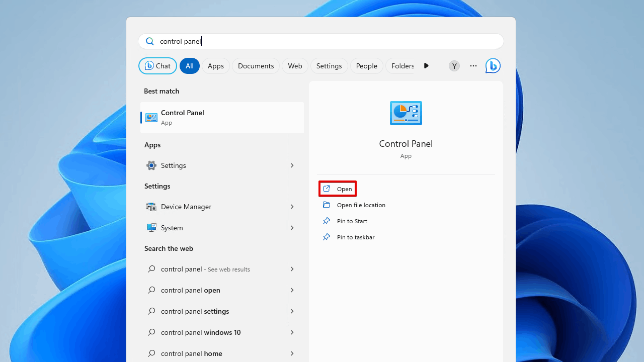Expand 'control panel home' chevron

click(292, 353)
